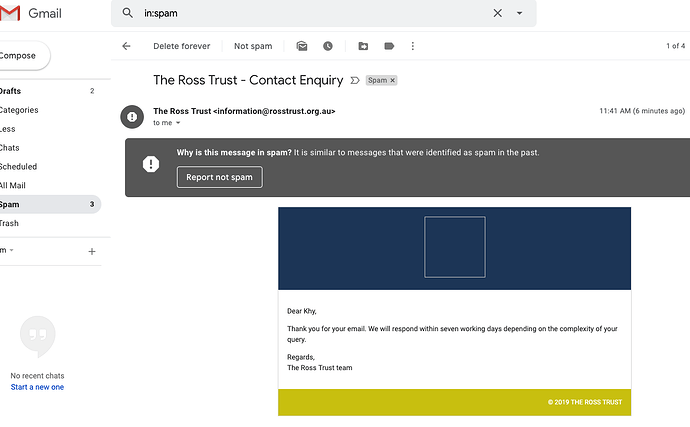Click the email logo image placeholder
Screen dimensions: 690x427
click(455, 247)
